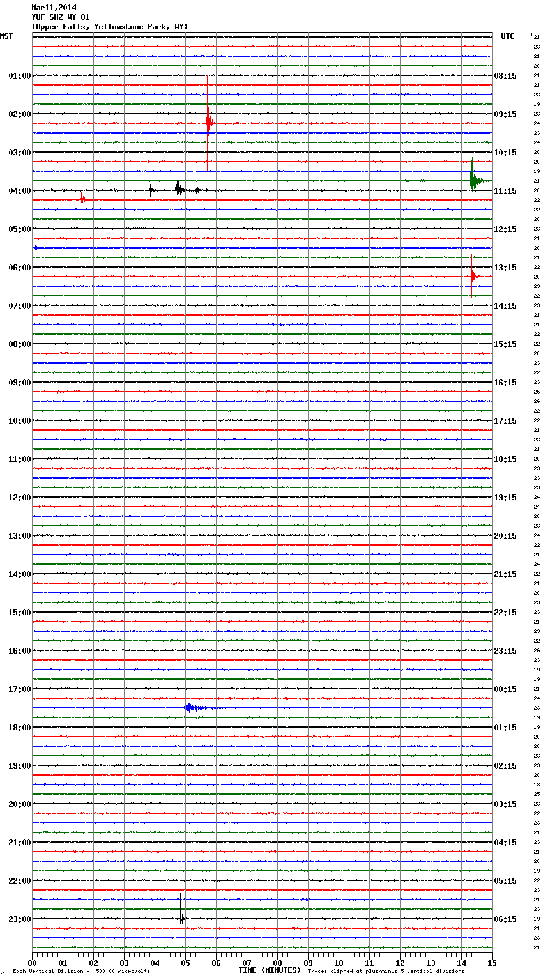Screen dimensions: 543x980
Task: Click the 13:15 UTC label
Action: coord(505,268)
